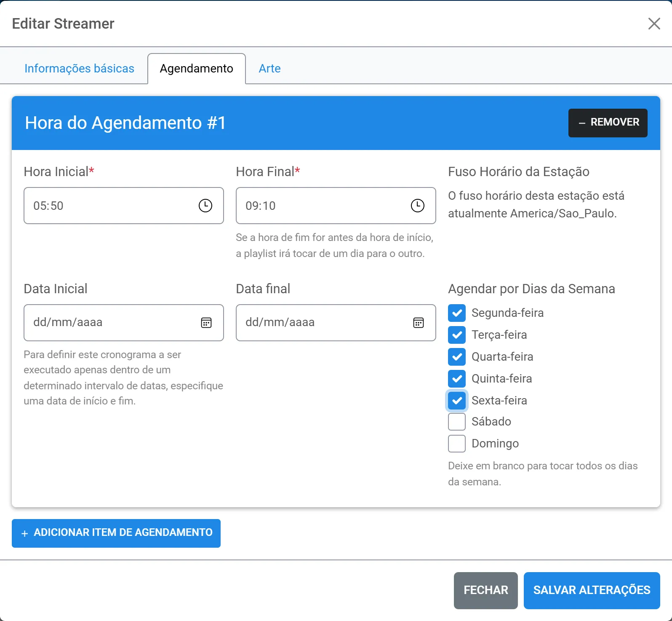Enable the Sábado checkbox

point(457,422)
